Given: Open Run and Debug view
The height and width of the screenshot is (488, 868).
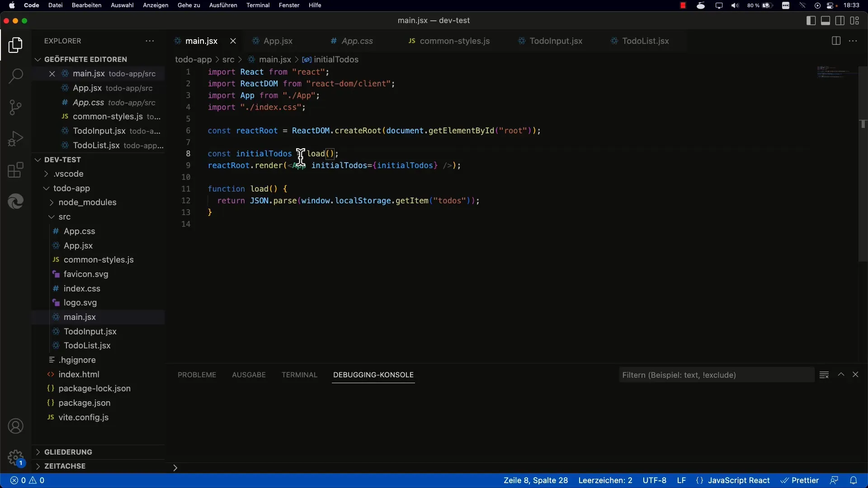Looking at the screenshot, I should tap(15, 139).
